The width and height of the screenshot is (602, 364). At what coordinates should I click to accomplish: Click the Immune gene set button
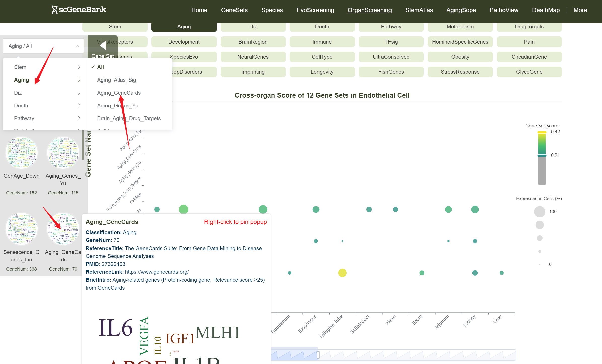click(x=322, y=42)
